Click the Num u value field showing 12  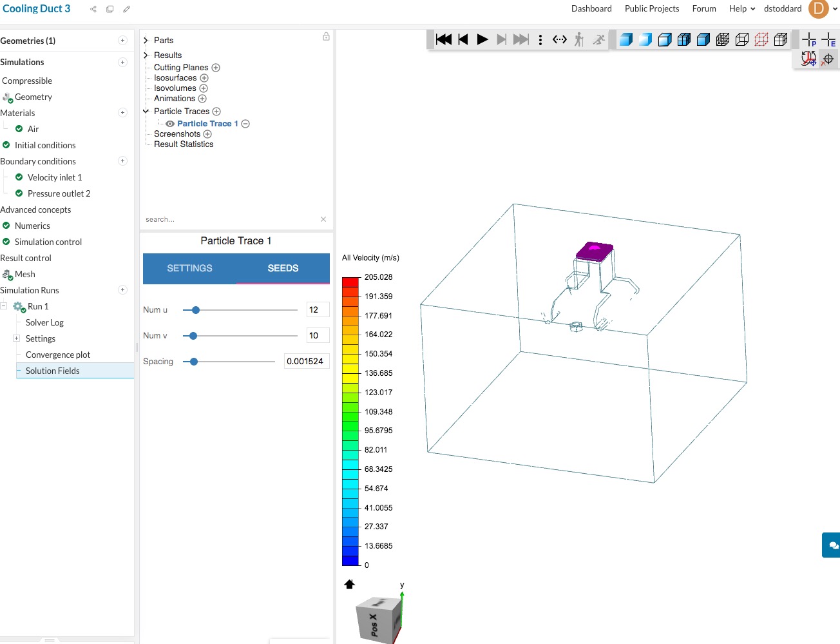coord(318,309)
